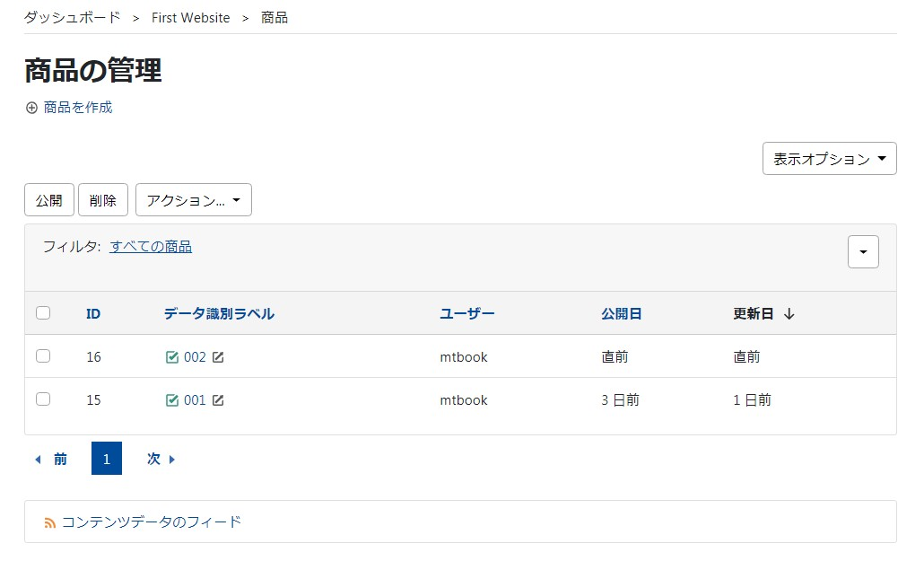924x561 pixels.
Task: Open the 表示オプション dropdown
Action: click(x=829, y=158)
